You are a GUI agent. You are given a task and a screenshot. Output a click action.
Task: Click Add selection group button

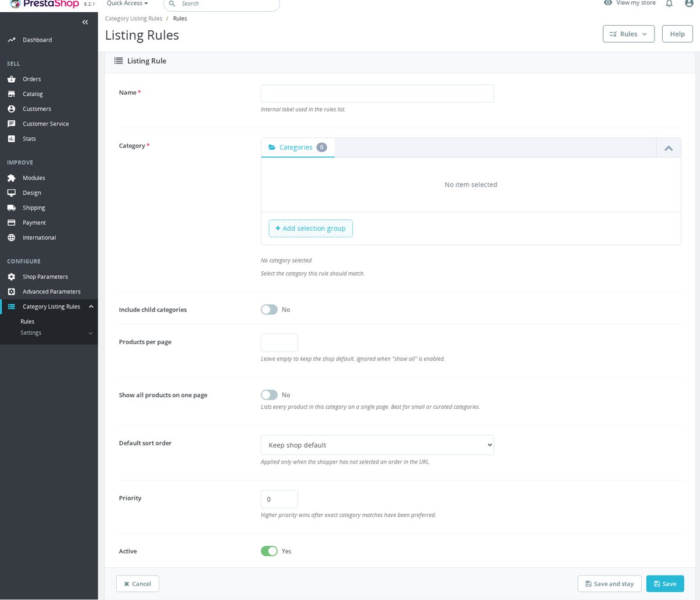(311, 229)
